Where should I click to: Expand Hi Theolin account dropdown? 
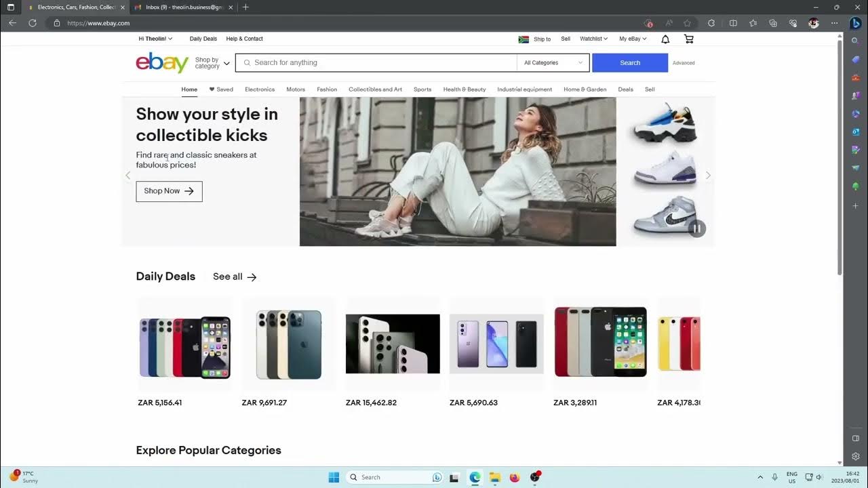click(x=155, y=39)
